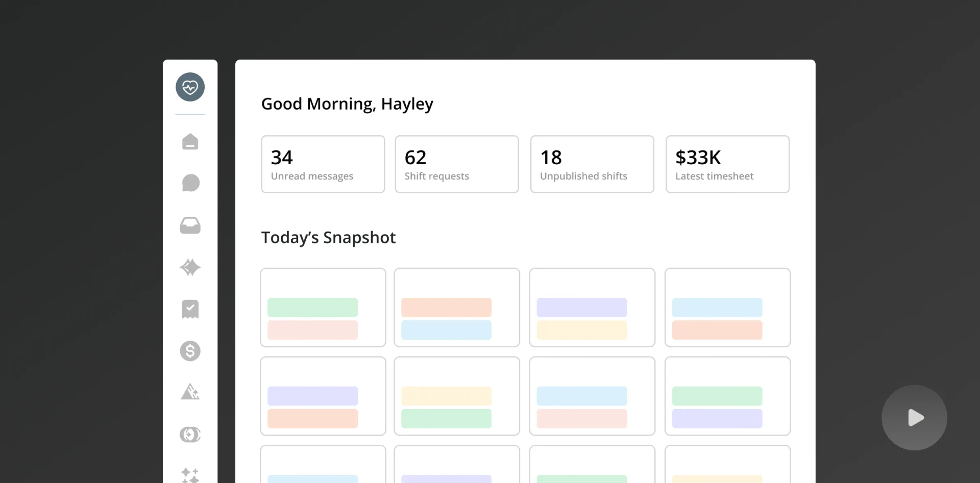Click the green bar in first snapshot card
The image size is (980, 483).
[x=312, y=308]
